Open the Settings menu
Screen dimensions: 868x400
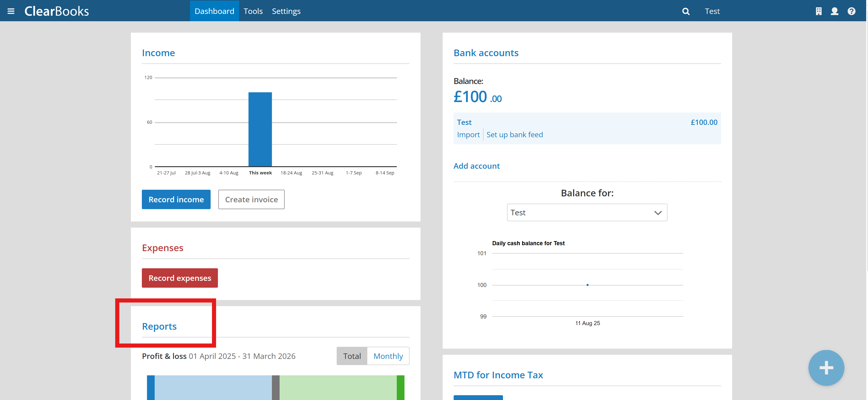click(x=286, y=11)
